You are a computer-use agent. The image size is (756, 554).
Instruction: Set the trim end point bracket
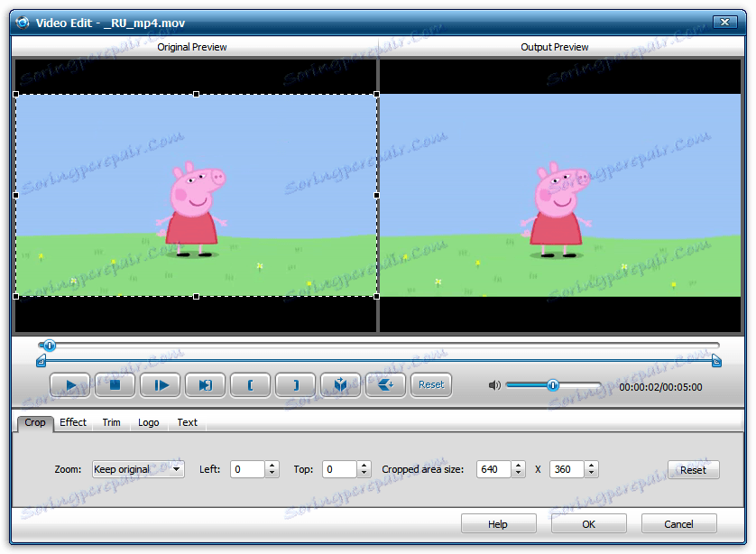pos(295,384)
